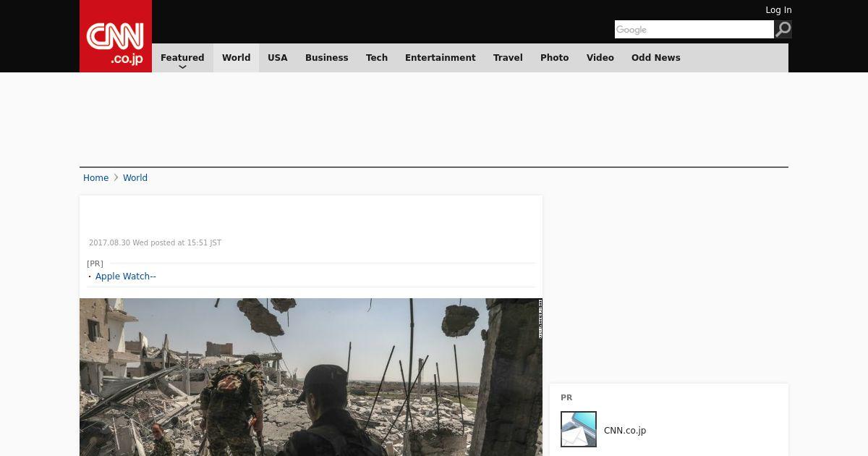Go to Home in breadcrumb

point(95,178)
